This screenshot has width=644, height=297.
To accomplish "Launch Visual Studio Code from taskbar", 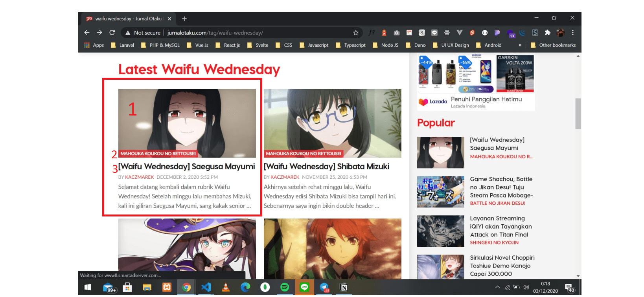I will click(206, 288).
